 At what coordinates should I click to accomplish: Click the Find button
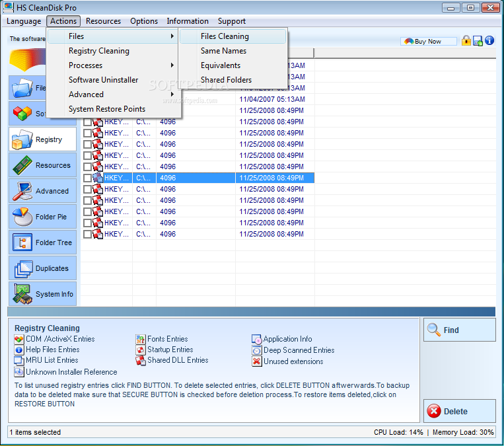tap(459, 330)
